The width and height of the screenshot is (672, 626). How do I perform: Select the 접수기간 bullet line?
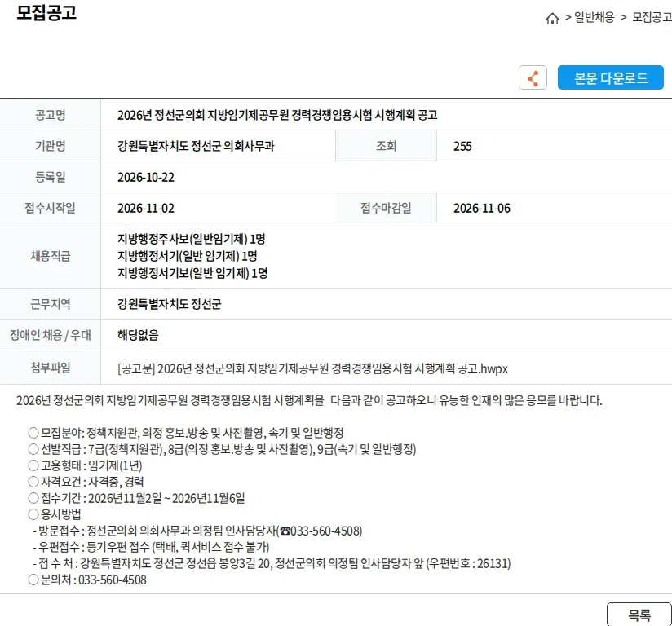pos(136,498)
